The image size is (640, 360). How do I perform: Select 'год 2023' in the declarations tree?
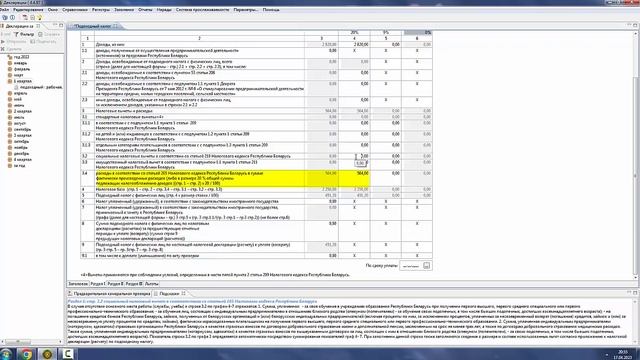coord(22,57)
